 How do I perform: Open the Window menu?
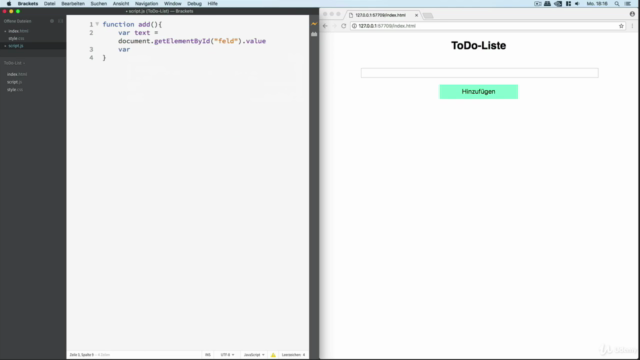(x=173, y=4)
